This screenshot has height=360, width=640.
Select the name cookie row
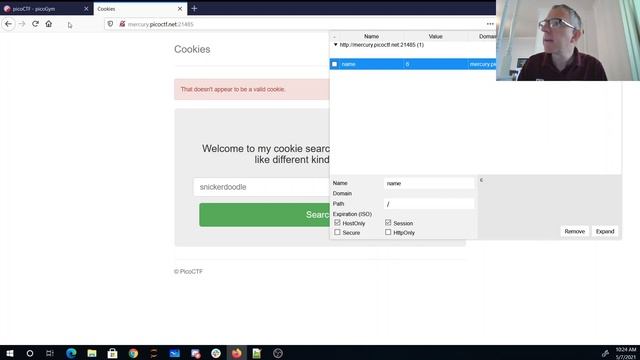pos(413,64)
